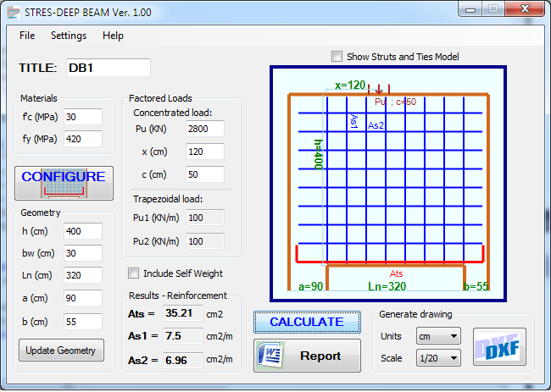Click the b=55 label in drawing
Viewport: 551px width, 392px height.
point(476,286)
